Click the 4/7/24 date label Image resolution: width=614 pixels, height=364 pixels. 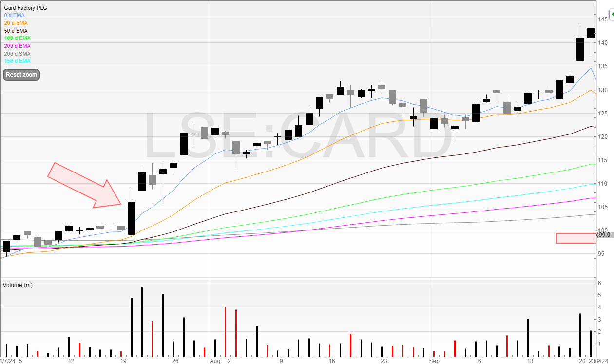[x=8, y=361]
